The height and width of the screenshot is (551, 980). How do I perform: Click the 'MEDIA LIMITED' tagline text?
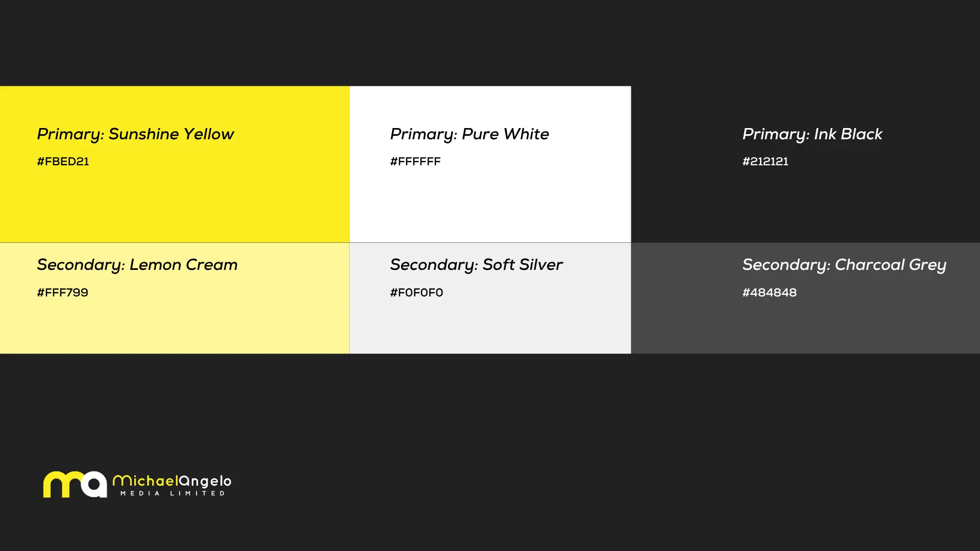coord(173,493)
